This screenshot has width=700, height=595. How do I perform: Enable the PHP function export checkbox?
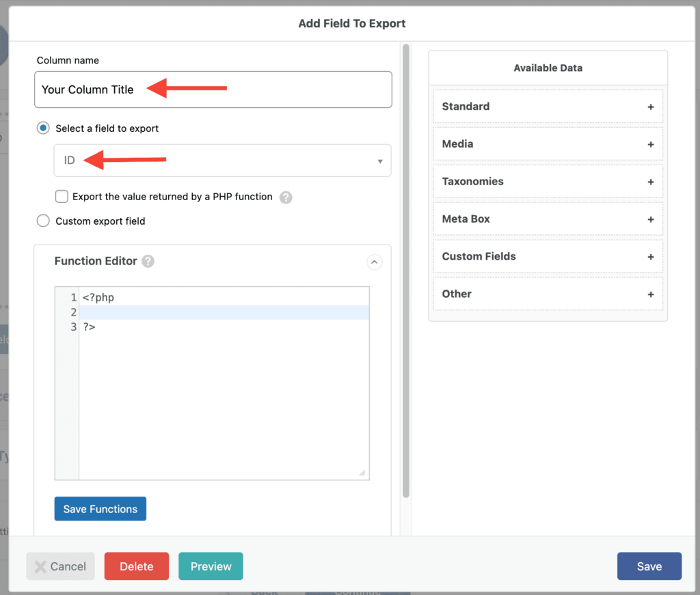tap(62, 197)
